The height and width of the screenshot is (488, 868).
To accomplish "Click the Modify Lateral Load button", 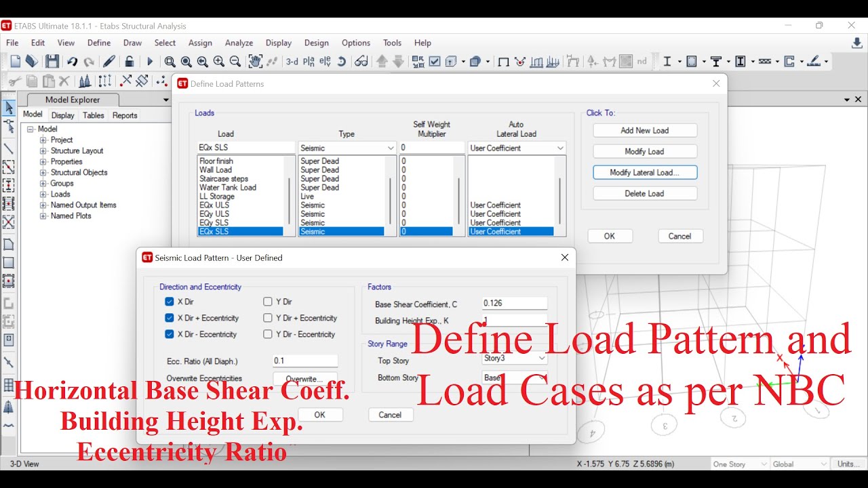I will pyautogui.click(x=645, y=173).
